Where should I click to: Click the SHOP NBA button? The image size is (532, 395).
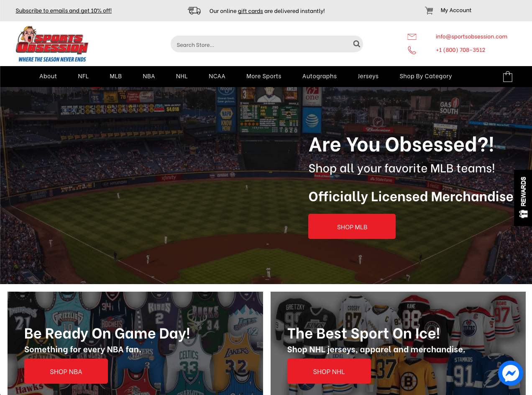66,371
